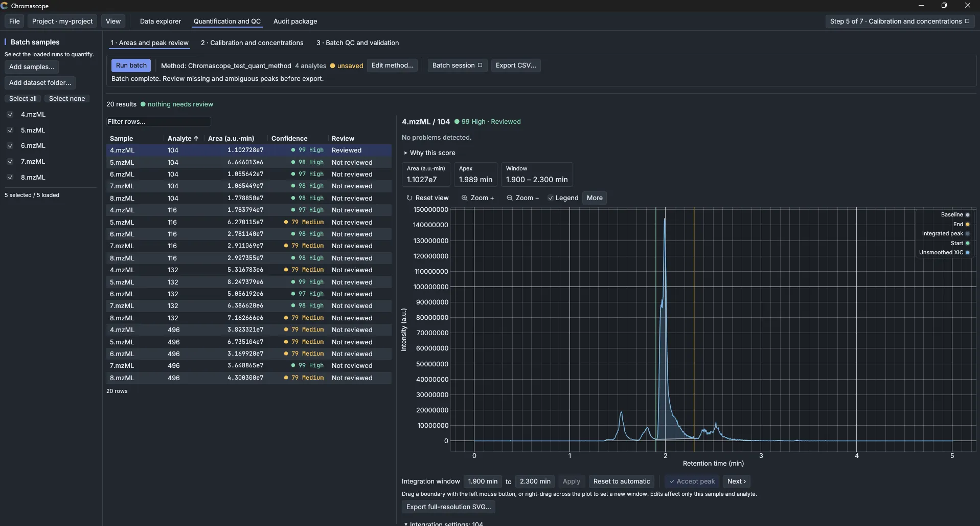Click the Batch session pop-out square icon
Image resolution: width=980 pixels, height=526 pixels.
[x=480, y=65]
